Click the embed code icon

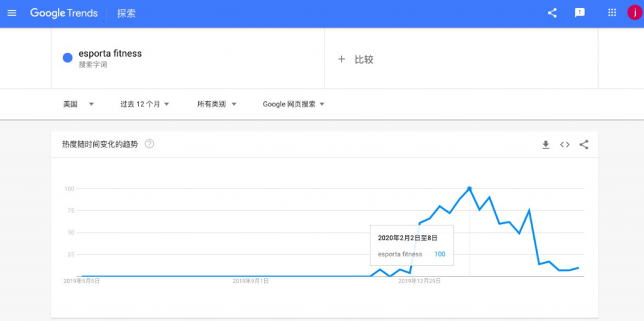click(565, 145)
